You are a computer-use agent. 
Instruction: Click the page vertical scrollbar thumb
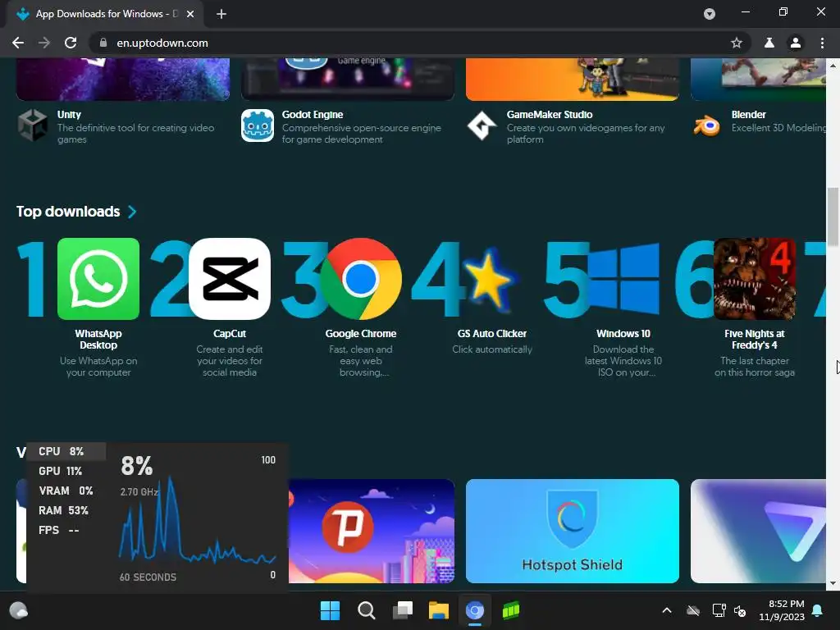(x=833, y=216)
